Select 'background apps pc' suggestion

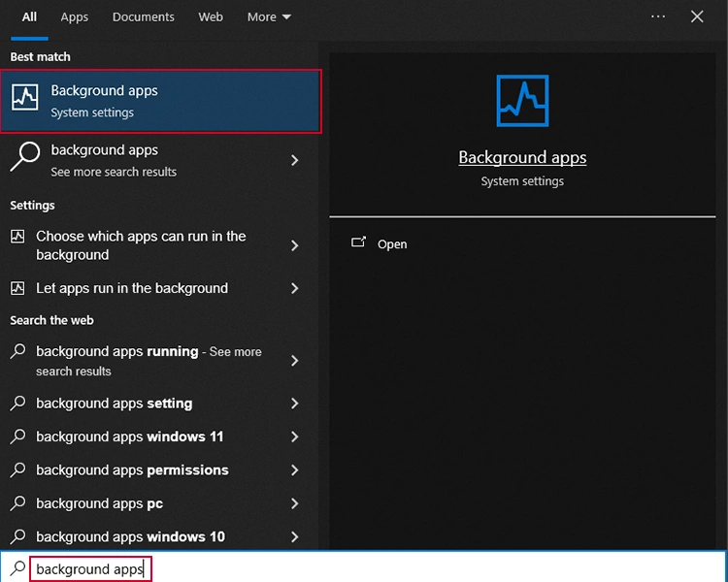coord(160,503)
